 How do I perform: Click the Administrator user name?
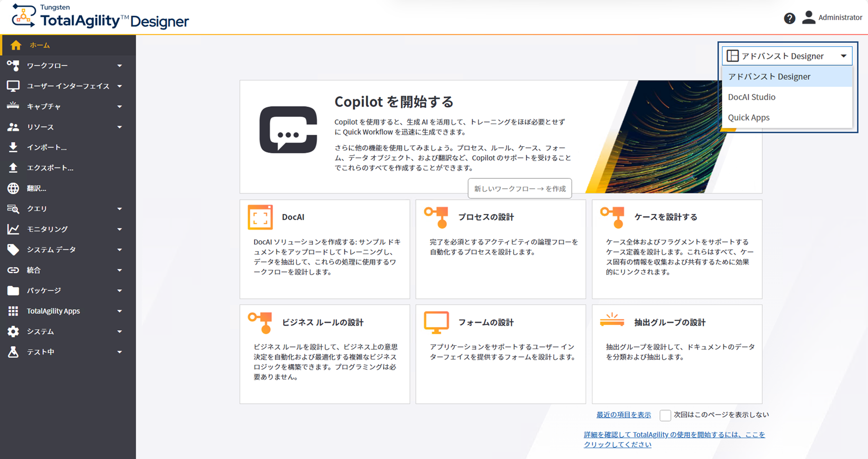coord(840,17)
